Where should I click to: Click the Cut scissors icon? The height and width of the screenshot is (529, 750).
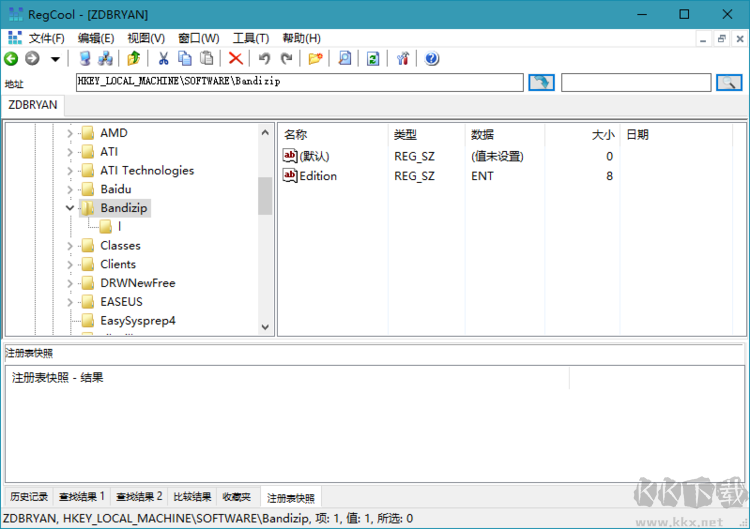click(164, 58)
